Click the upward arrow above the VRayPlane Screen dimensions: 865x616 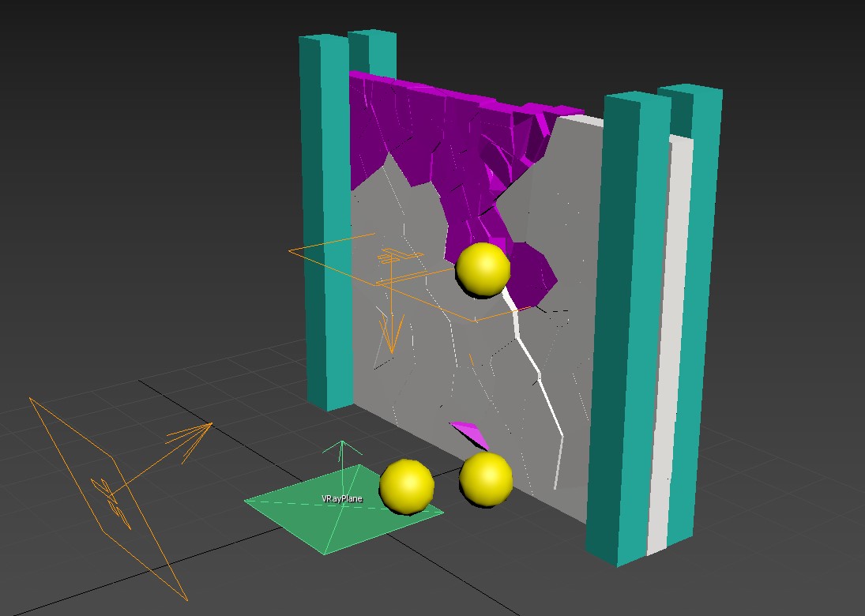342,454
